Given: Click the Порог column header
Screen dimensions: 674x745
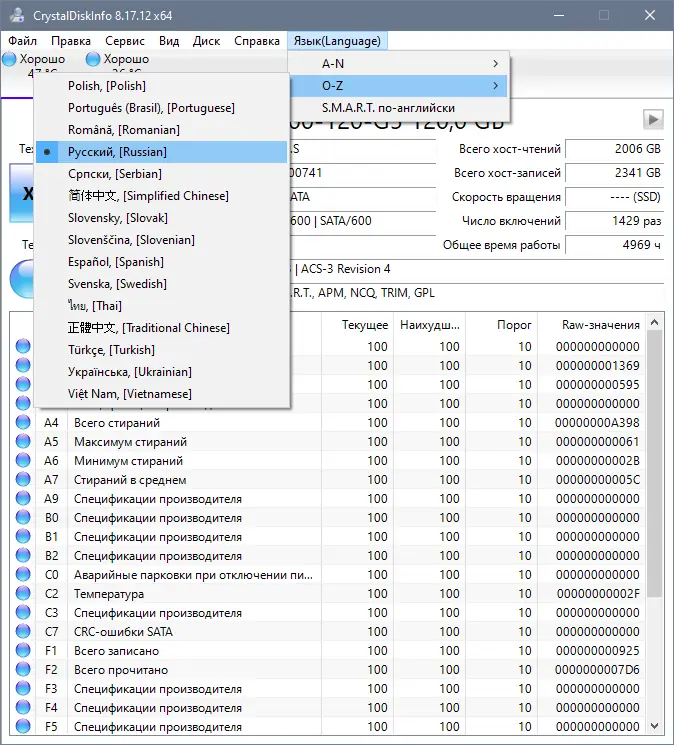Looking at the screenshot, I should (502, 325).
